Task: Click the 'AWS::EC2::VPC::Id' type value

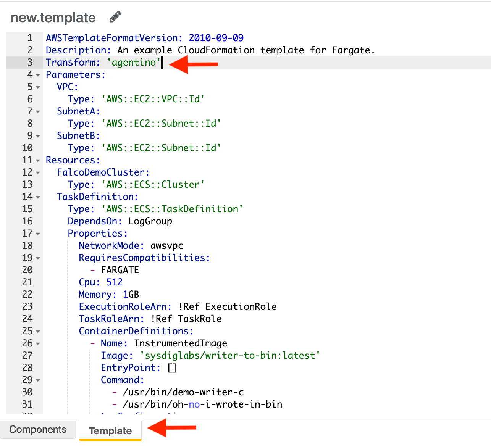Action: tap(153, 99)
